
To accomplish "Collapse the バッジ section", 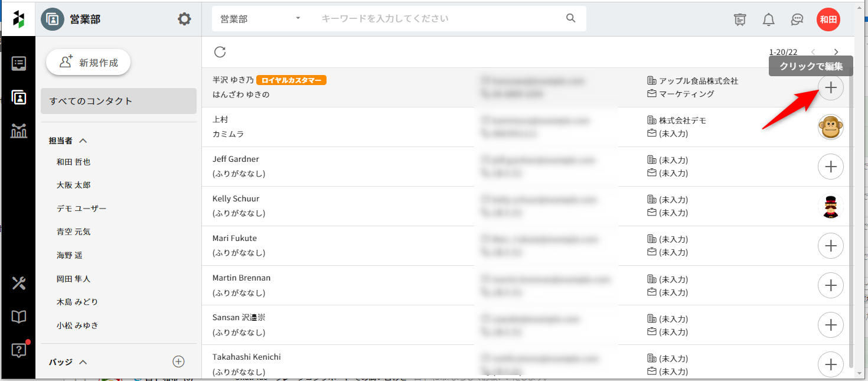I will pyautogui.click(x=83, y=362).
